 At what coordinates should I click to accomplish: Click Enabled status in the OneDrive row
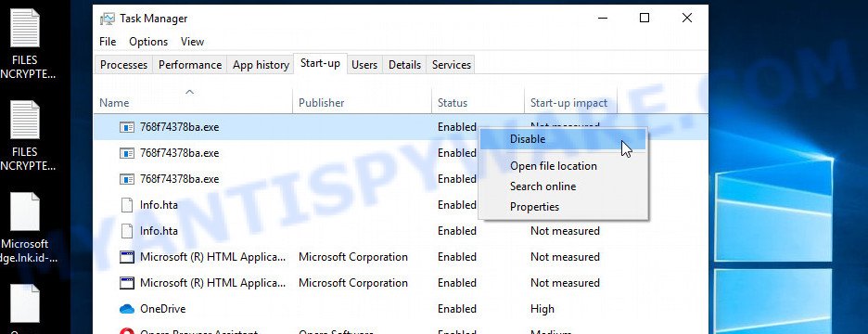coord(456,309)
